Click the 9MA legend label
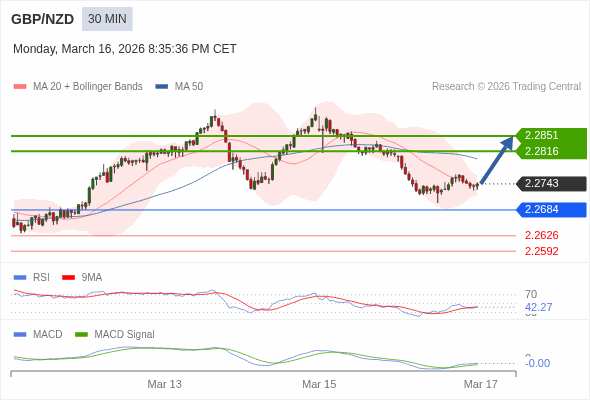The height and width of the screenshot is (400, 590). (x=92, y=278)
